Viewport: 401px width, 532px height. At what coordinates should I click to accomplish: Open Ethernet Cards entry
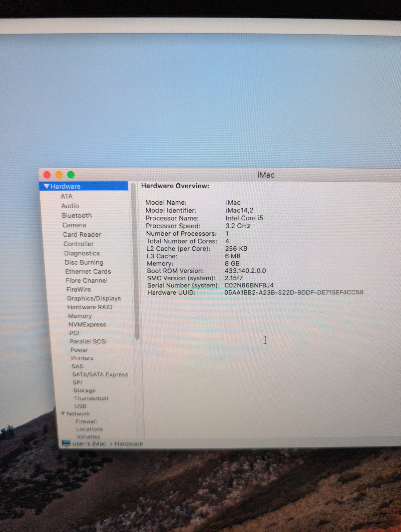point(88,272)
